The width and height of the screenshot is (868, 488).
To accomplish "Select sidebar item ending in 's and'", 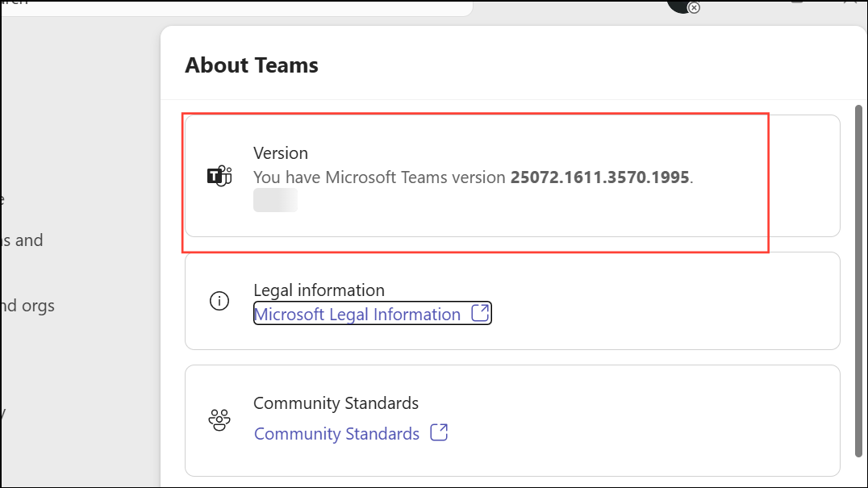I will [x=22, y=240].
